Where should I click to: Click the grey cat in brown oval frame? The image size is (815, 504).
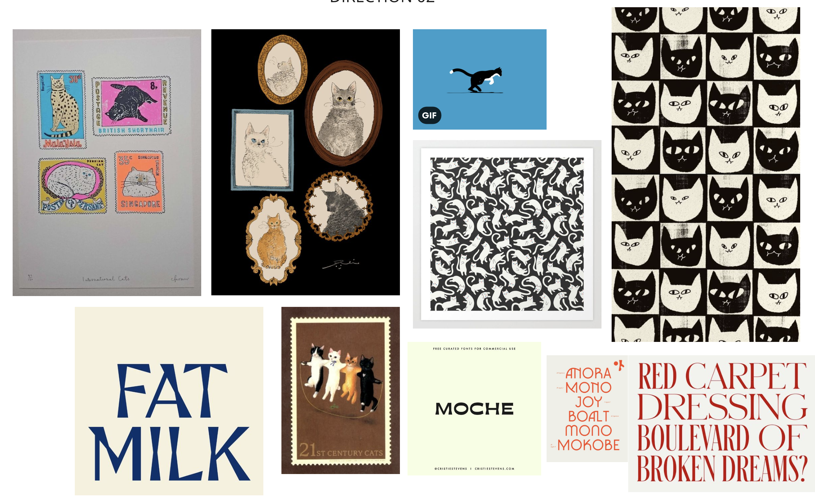tap(344, 113)
